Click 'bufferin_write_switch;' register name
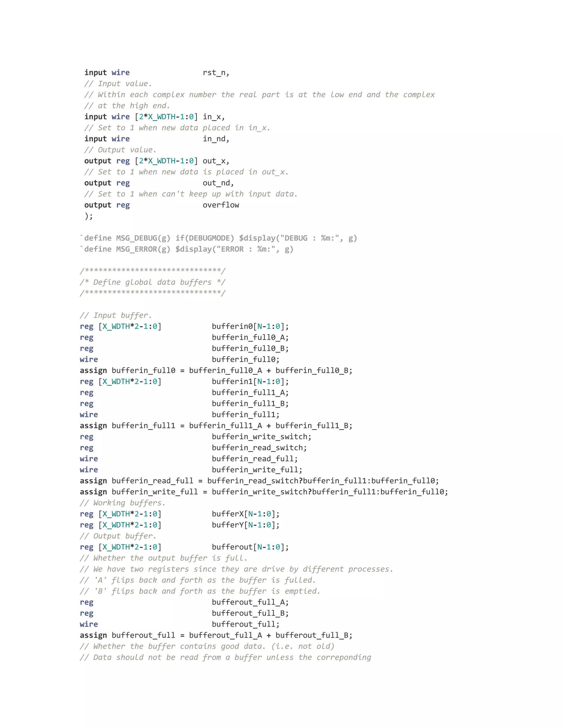 261,437
